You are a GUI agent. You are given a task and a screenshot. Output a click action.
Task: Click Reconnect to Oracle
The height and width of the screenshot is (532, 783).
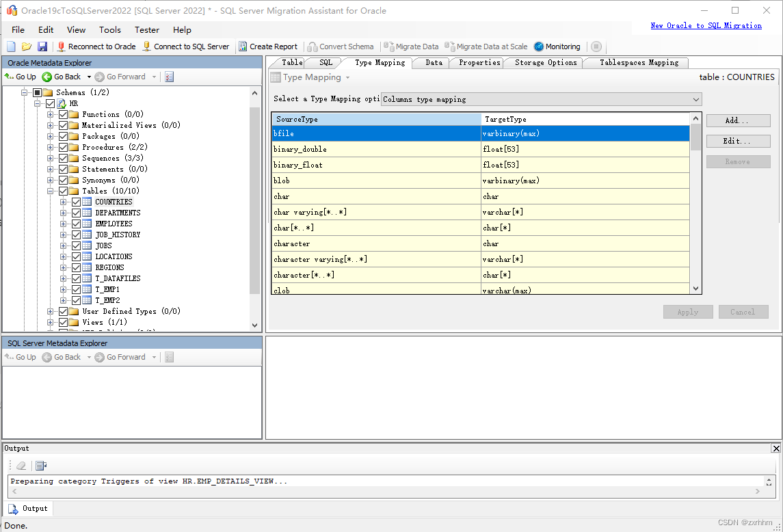[96, 46]
